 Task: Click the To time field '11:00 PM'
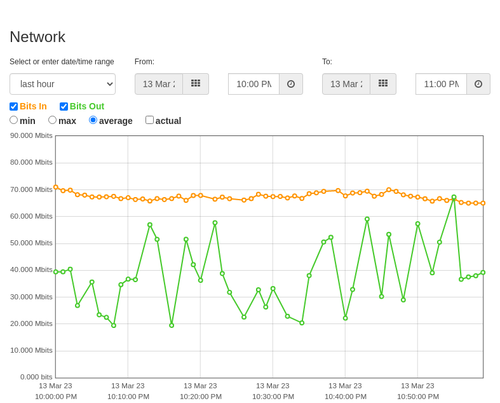coord(441,84)
